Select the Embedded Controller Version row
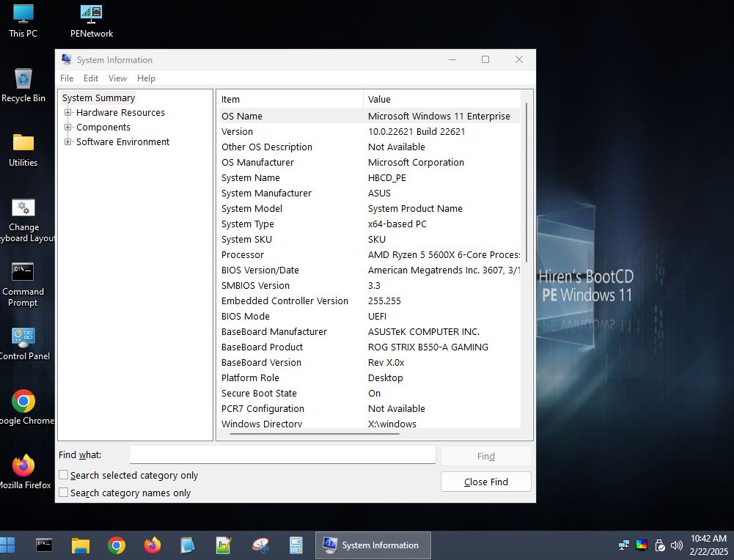734x560 pixels. (x=370, y=301)
